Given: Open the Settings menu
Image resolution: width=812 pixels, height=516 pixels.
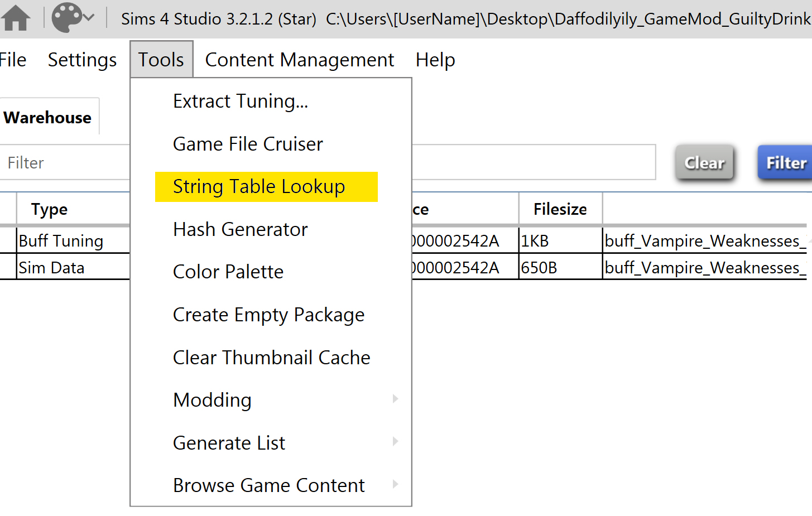Looking at the screenshot, I should click(x=82, y=60).
